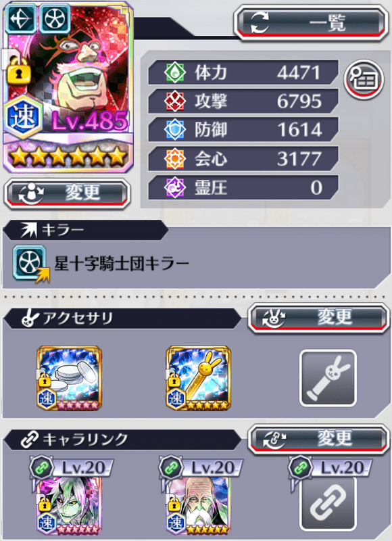This screenshot has height=541, width=392.
Task: Click 変更 button for アクセサリ section
Action: click(x=318, y=318)
